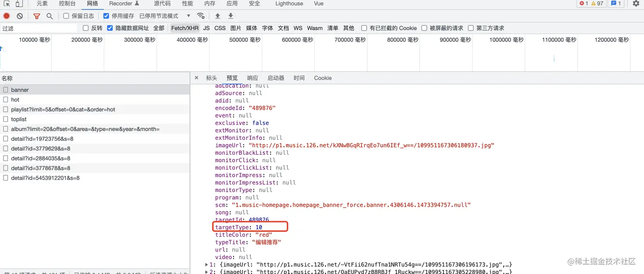This screenshot has height=274, width=644.
Task: Enable 第三方请求 checkbox
Action: point(471,28)
